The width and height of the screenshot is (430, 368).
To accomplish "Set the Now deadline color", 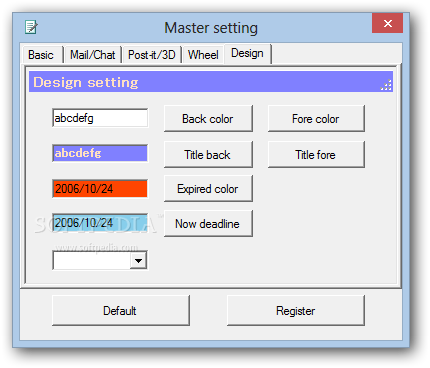I will pos(208,224).
